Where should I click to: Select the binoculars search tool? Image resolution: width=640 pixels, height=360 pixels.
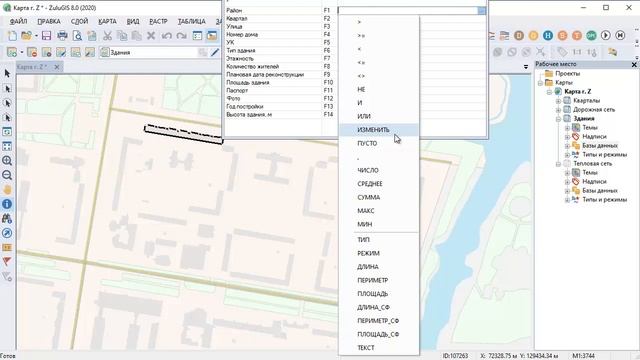coord(7,219)
